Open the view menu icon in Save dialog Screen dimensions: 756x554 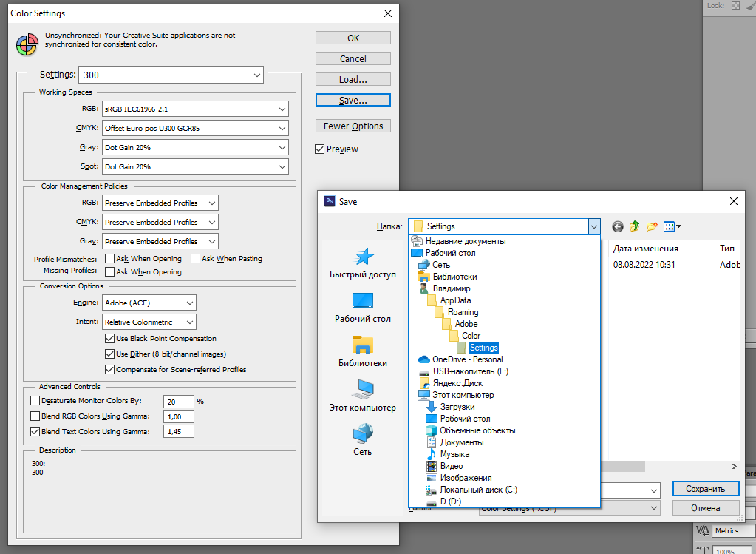[x=672, y=226]
